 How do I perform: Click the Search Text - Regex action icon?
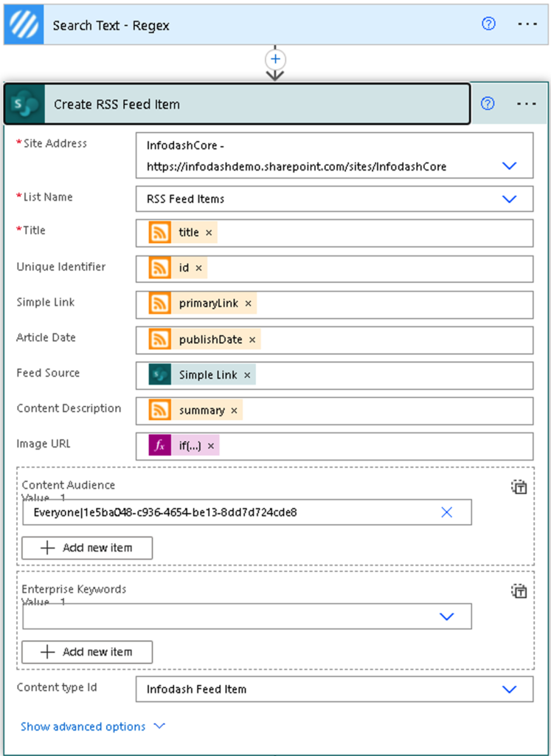pos(24,25)
